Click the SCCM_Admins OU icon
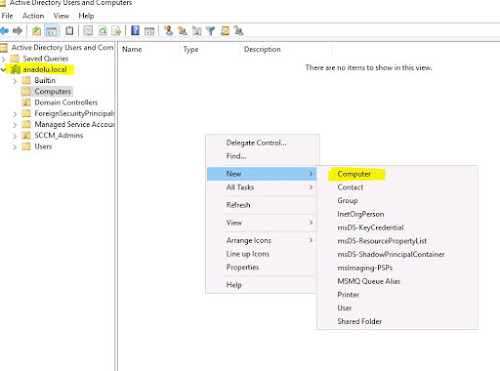This screenshot has width=500, height=371. coord(26,135)
